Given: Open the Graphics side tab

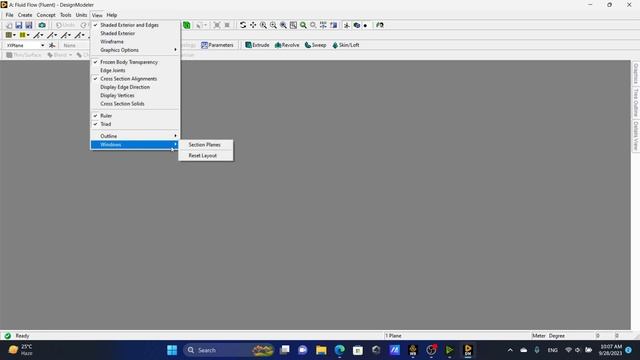Looking at the screenshot, I should [x=636, y=73].
